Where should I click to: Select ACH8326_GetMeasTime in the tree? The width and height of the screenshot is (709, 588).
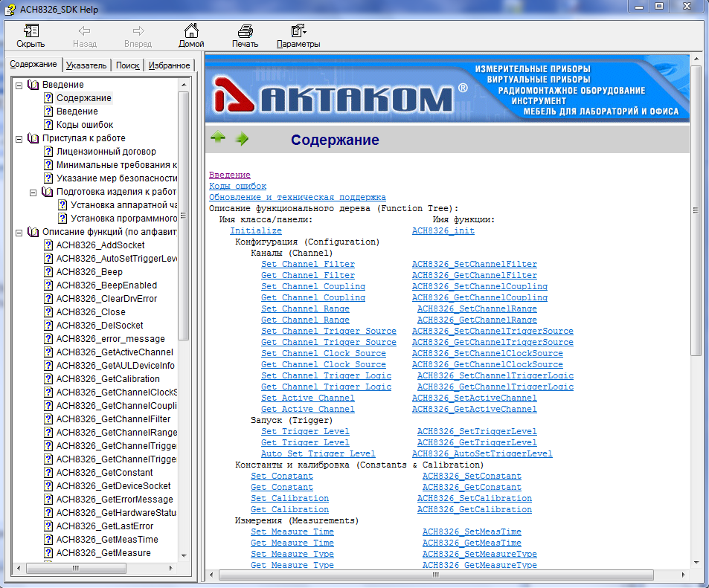(106, 540)
